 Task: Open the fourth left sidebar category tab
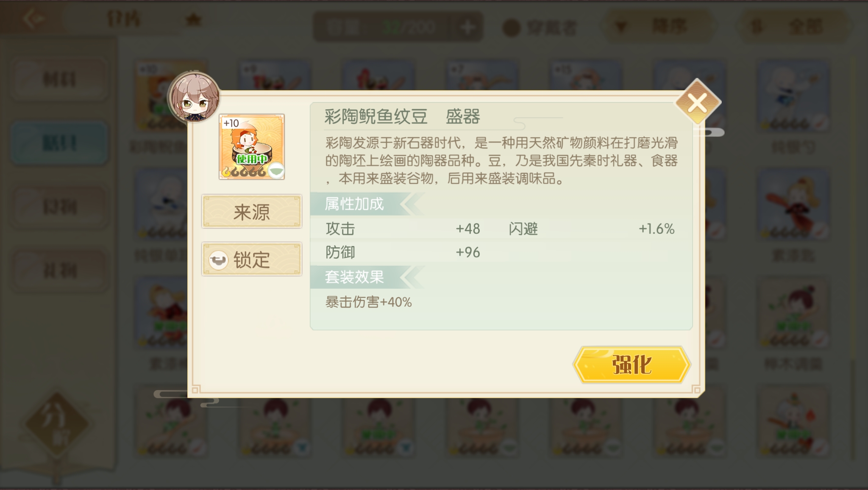coord(59,271)
